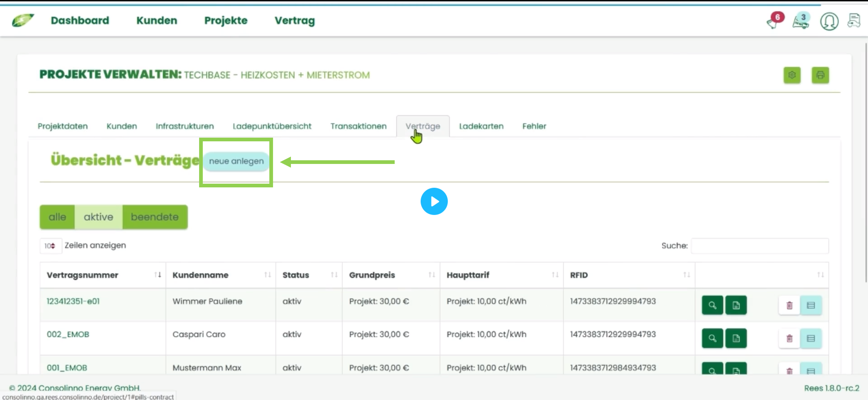Sort table by Kundenname arrows
The width and height of the screenshot is (868, 400).
coord(268,275)
